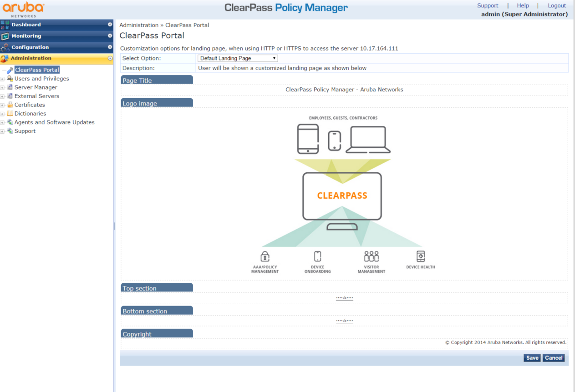Expand the External Servers tree node
Image resolution: width=575 pixels, height=392 pixels.
(2, 96)
